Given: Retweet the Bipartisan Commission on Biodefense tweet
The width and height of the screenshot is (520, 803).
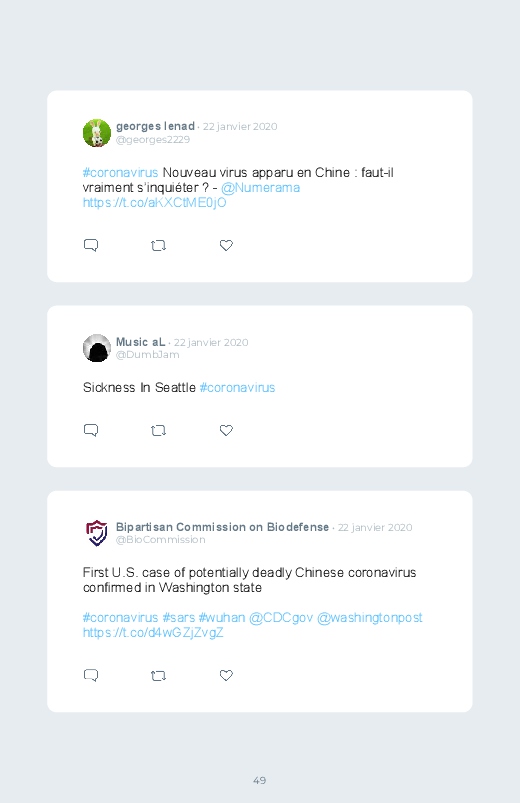Looking at the screenshot, I should 158,676.
